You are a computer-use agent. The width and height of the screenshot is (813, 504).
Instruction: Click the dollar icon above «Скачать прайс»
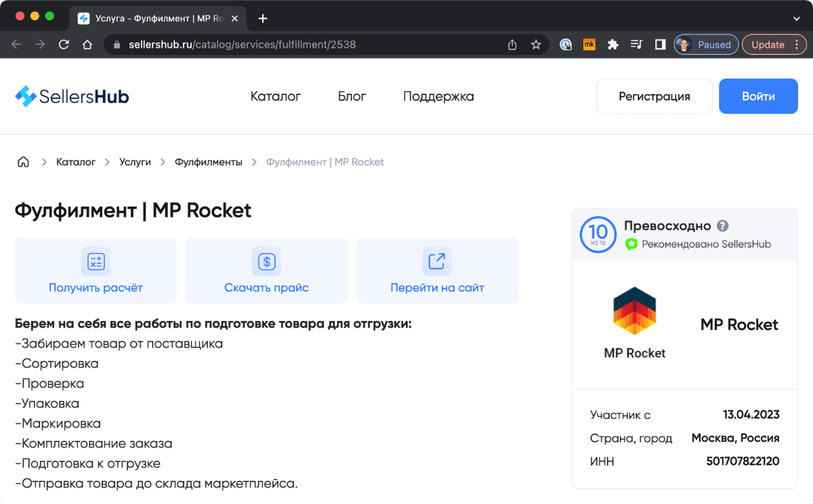[x=266, y=261]
